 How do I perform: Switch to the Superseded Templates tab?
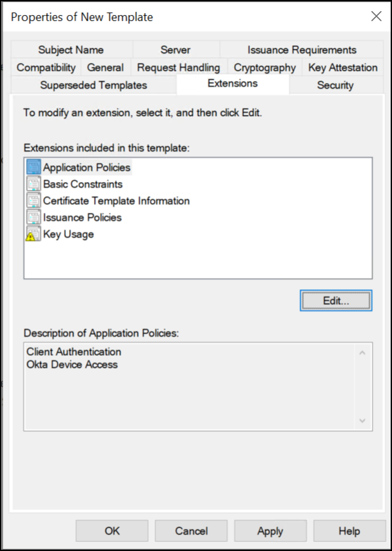tap(93, 85)
